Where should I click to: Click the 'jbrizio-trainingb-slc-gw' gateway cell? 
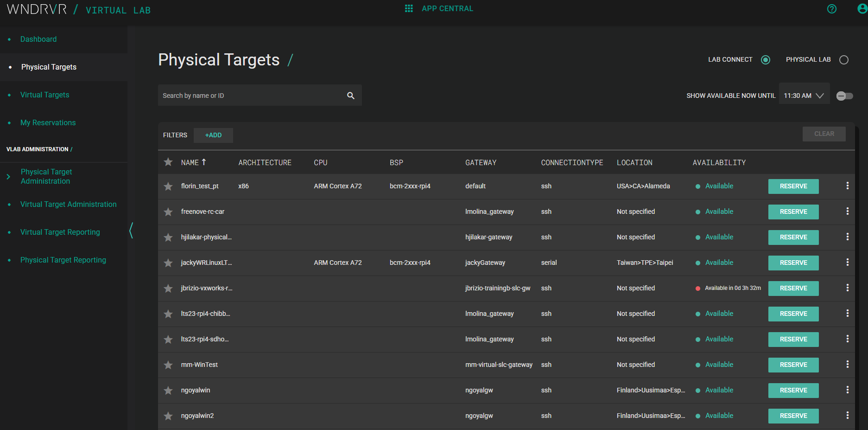(498, 288)
